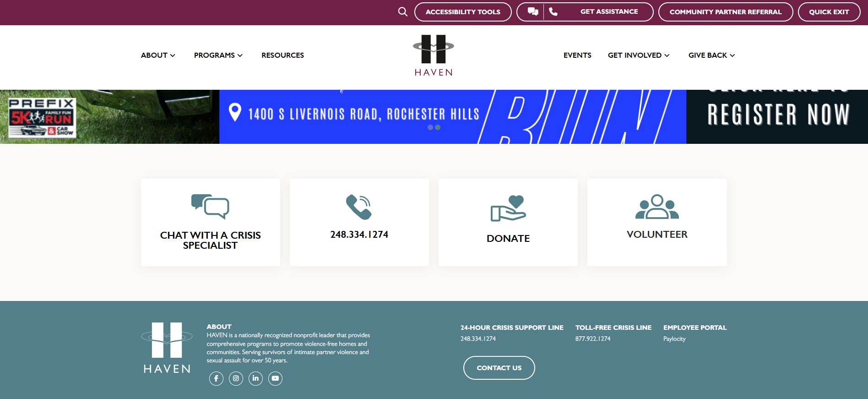Click the chat bubbles icon in top bar
This screenshot has height=399, width=868.
click(x=533, y=12)
